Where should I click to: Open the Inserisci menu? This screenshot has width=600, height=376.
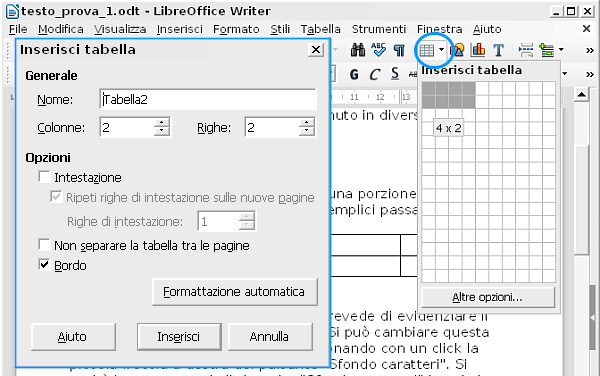click(179, 29)
